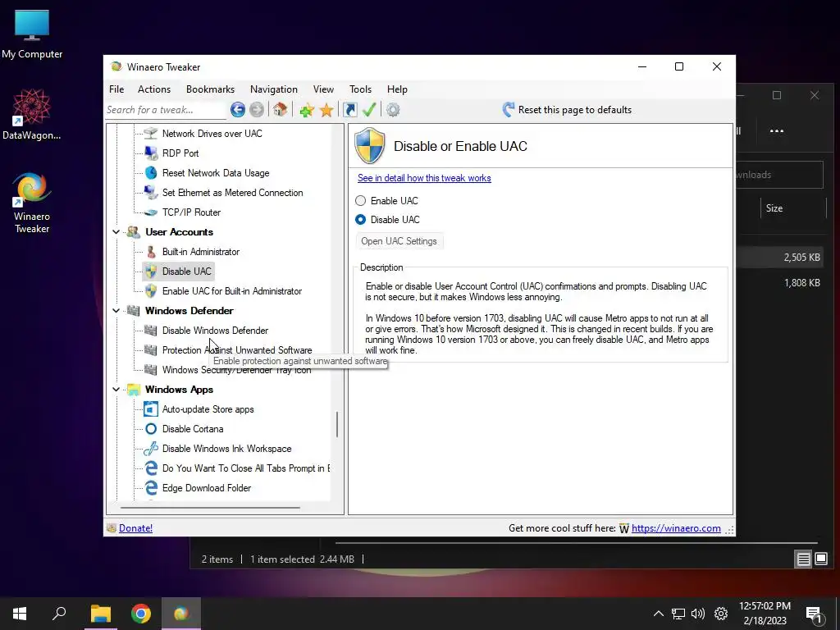
Task: Open the File menu
Action: click(116, 89)
